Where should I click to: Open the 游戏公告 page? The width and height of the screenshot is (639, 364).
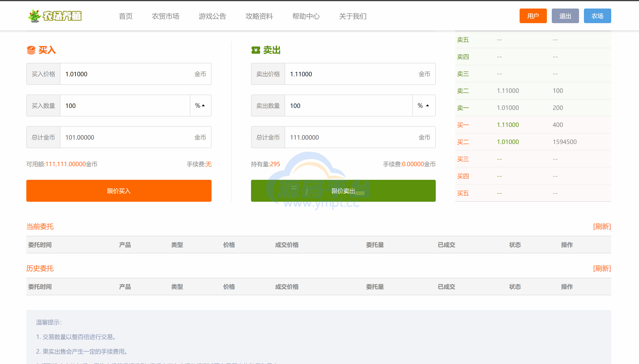pyautogui.click(x=212, y=16)
